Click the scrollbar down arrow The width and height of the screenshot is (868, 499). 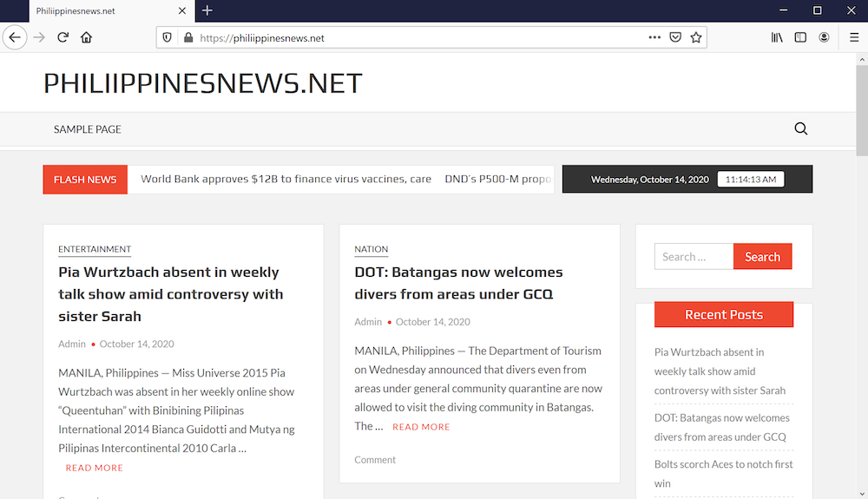862,494
